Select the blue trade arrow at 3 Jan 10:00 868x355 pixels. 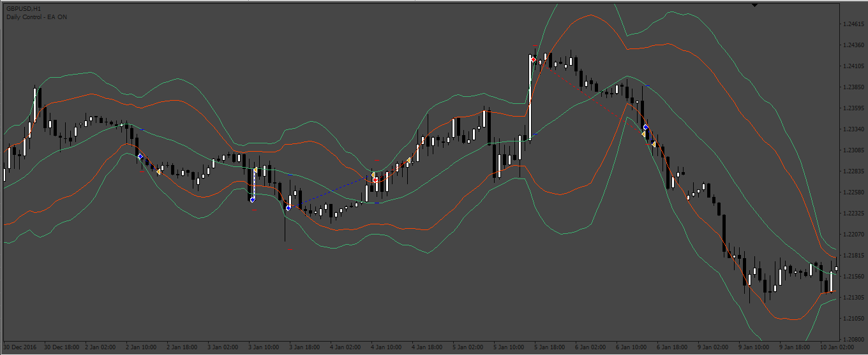coord(253,199)
